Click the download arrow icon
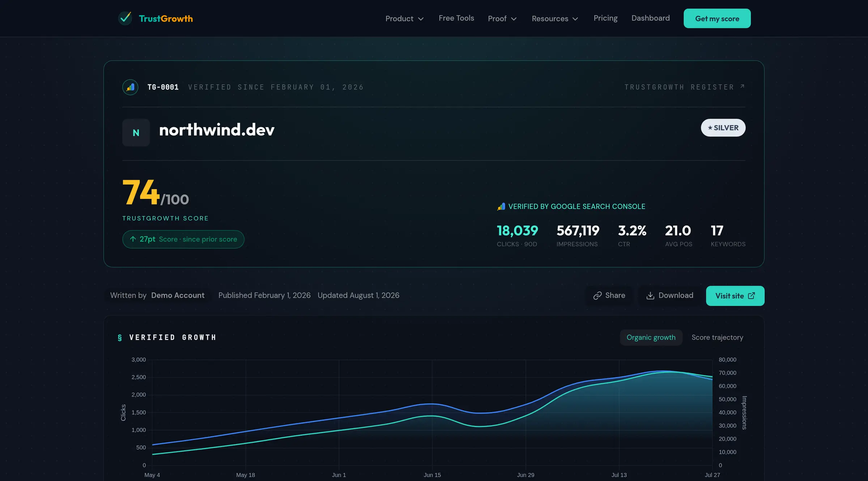This screenshot has height=481, width=868. click(x=650, y=296)
